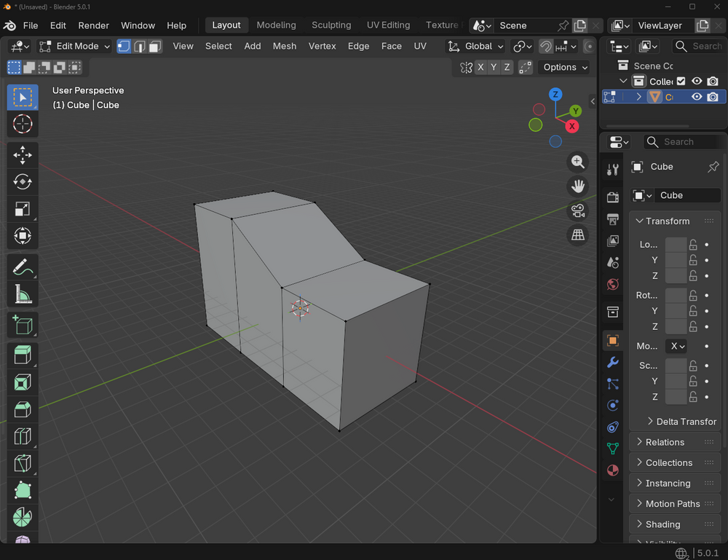Click the Options button in header
The image size is (728, 560).
(x=565, y=67)
